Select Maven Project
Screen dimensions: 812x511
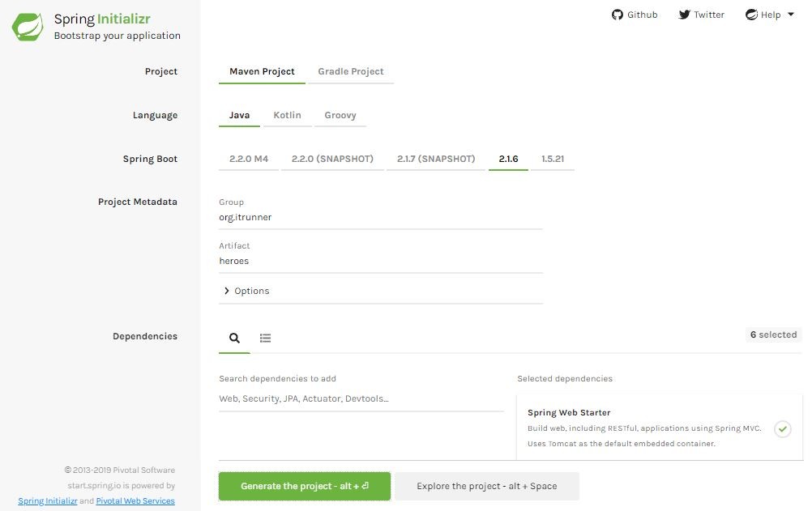pyautogui.click(x=262, y=71)
